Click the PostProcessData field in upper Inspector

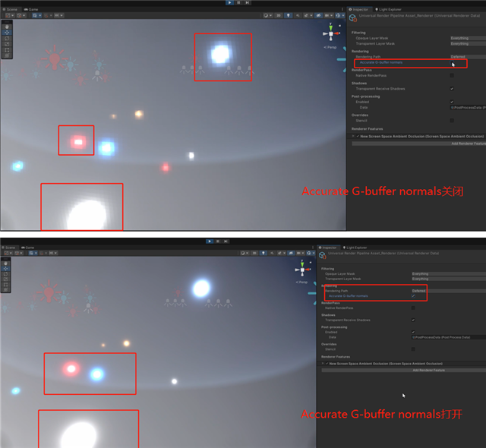click(x=467, y=108)
